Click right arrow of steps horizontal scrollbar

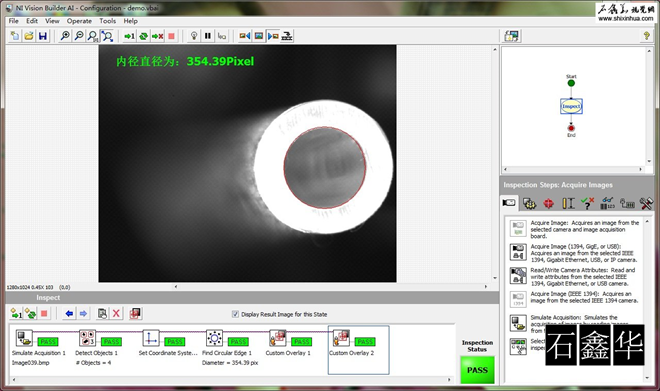[x=449, y=380]
